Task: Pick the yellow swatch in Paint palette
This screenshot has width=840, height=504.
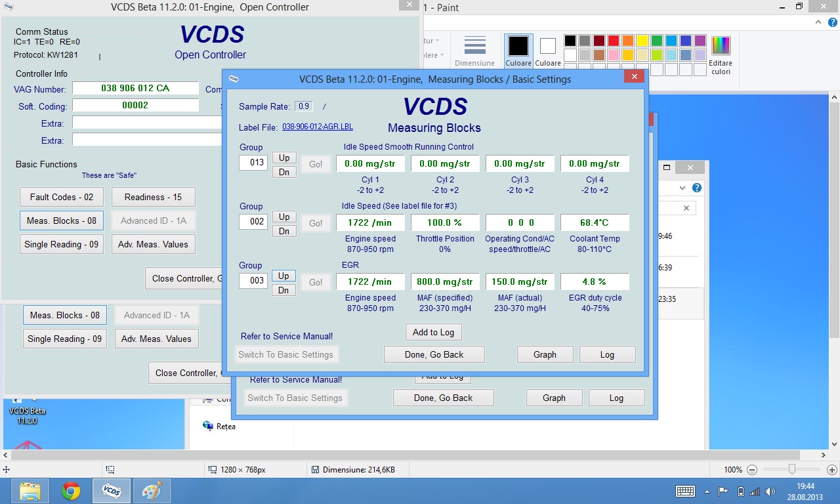Action: click(x=642, y=41)
